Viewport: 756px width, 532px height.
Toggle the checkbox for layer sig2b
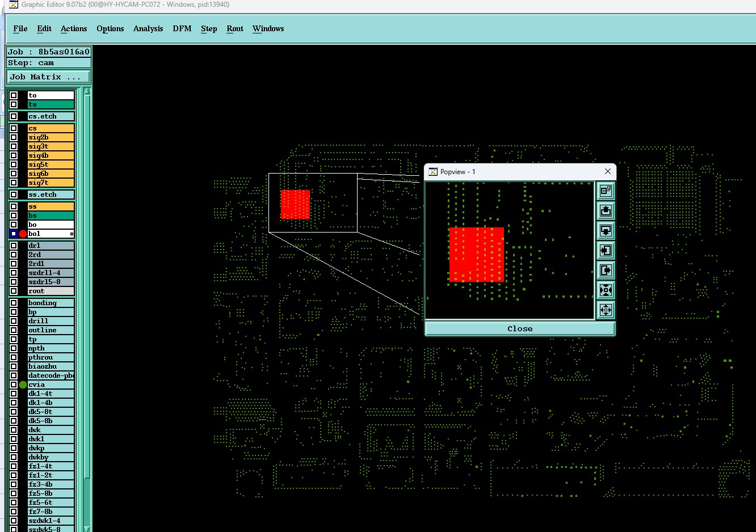coord(14,137)
